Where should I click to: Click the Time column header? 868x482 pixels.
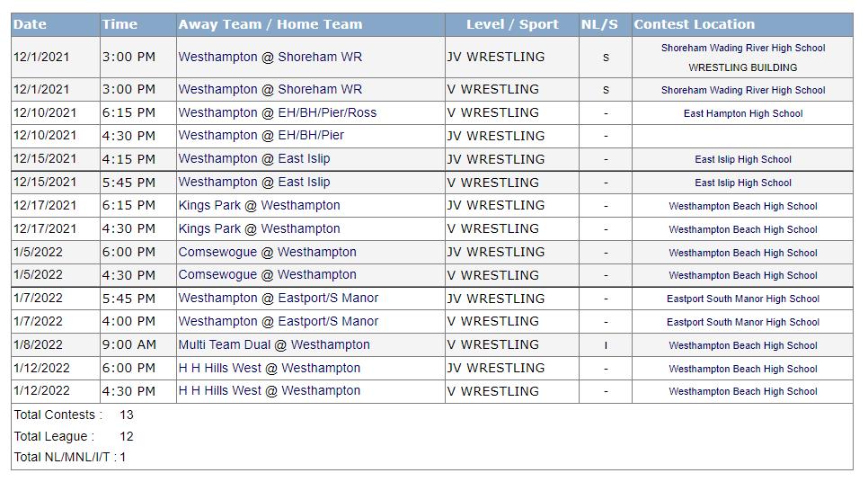pyautogui.click(x=120, y=24)
